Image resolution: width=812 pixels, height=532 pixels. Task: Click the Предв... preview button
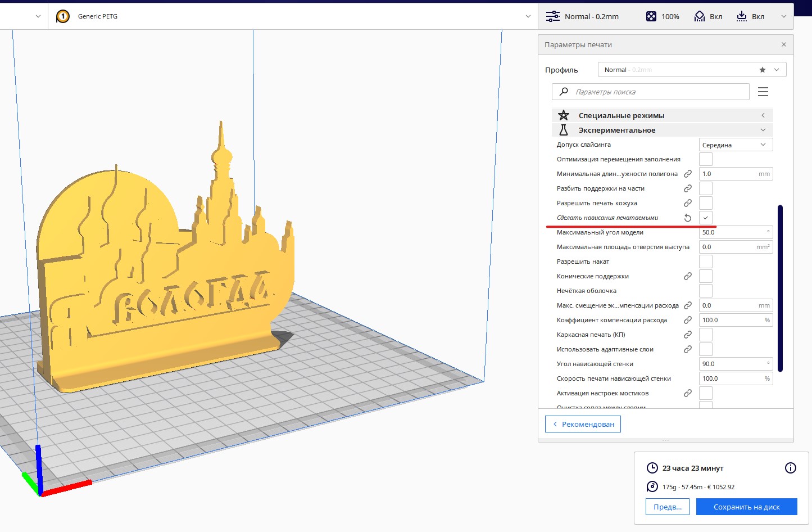coord(667,507)
